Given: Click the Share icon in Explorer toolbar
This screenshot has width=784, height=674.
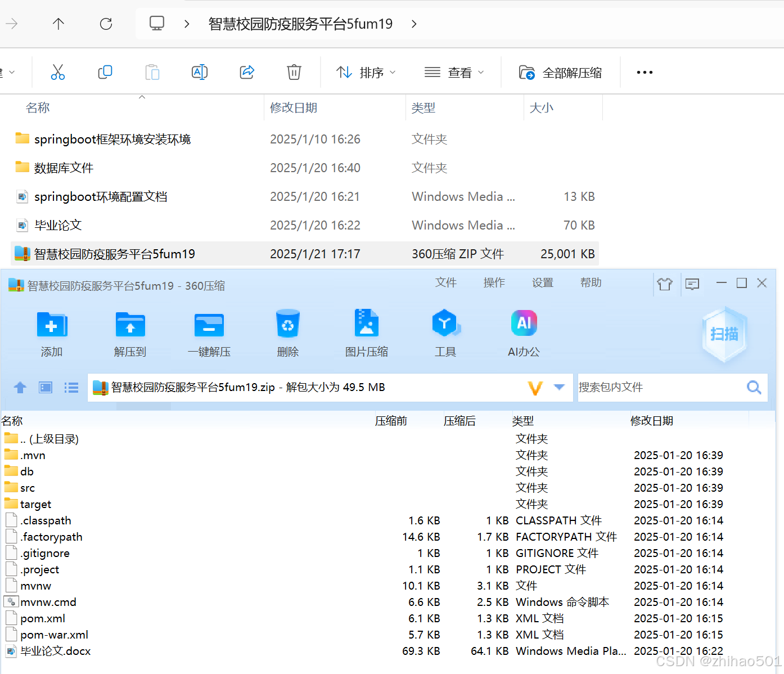Looking at the screenshot, I should coord(247,72).
